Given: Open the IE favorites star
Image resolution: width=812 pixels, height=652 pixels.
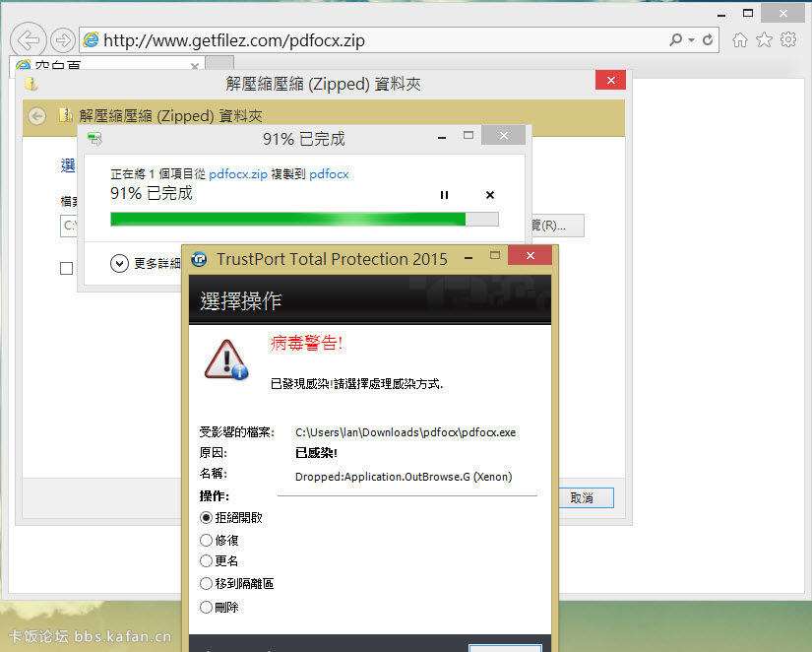Looking at the screenshot, I should [764, 40].
